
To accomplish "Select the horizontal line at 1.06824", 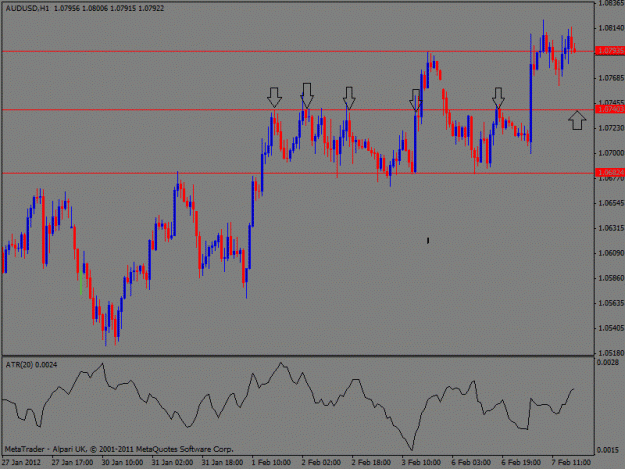I will pos(298,173).
